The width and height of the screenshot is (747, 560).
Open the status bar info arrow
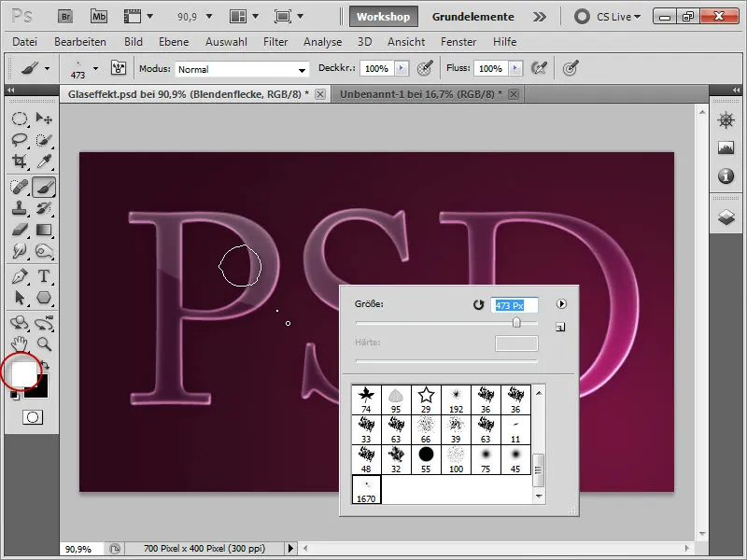pyautogui.click(x=290, y=549)
